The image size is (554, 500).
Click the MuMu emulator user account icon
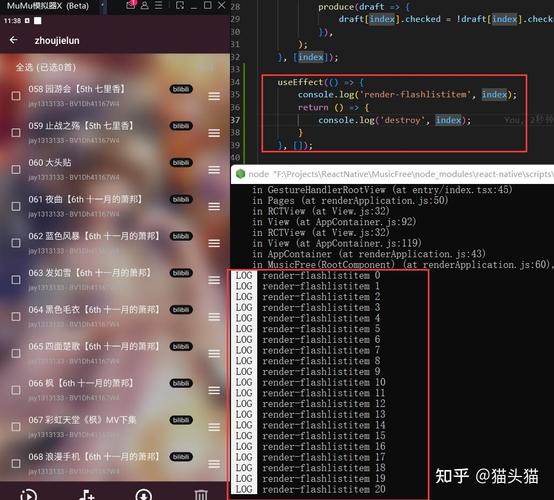coord(145,5)
